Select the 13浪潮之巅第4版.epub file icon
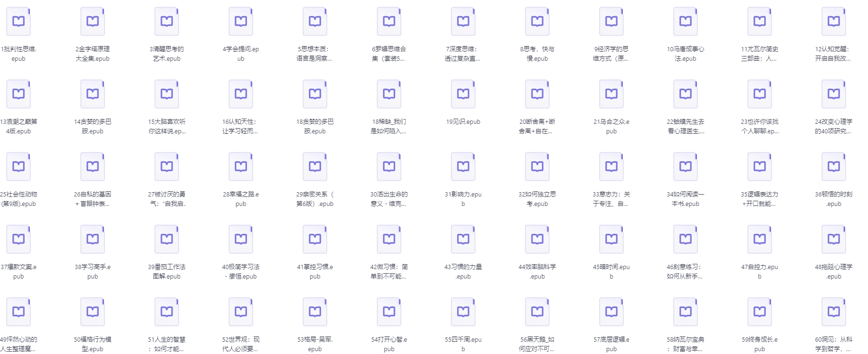Image resolution: width=868 pixels, height=354 pixels. coord(19,94)
